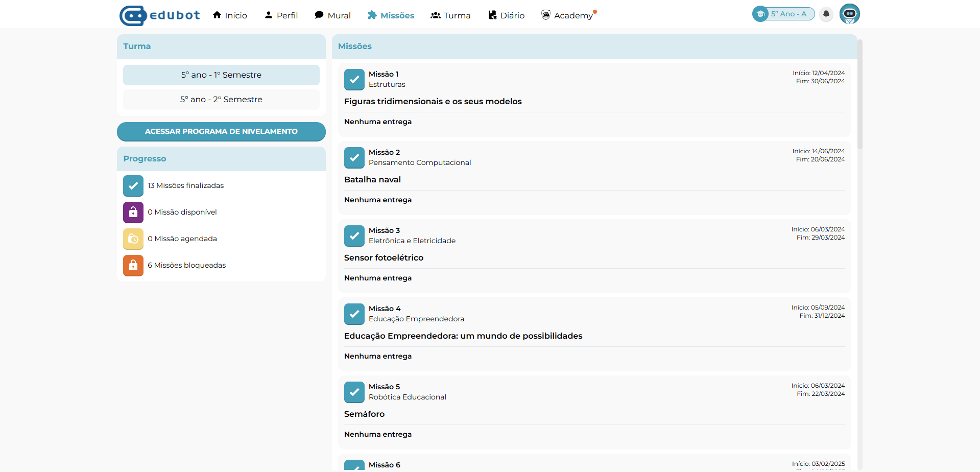
Task: Open the Batalha naval mission
Action: (372, 180)
